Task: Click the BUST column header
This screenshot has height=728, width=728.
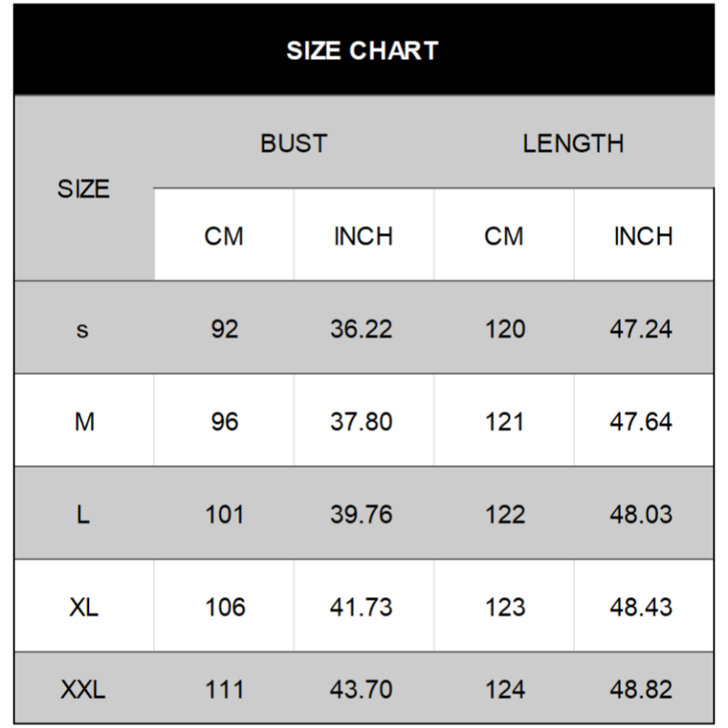Action: (x=293, y=143)
